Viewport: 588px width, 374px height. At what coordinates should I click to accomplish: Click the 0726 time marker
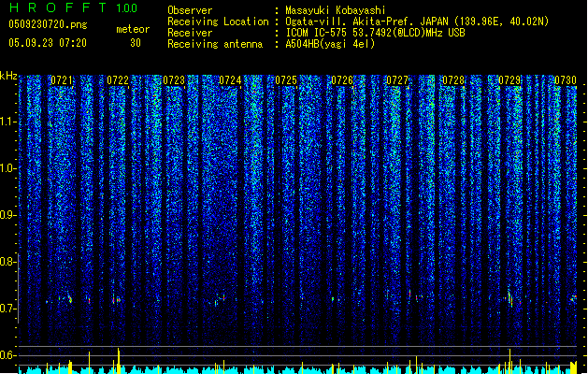coord(342,80)
